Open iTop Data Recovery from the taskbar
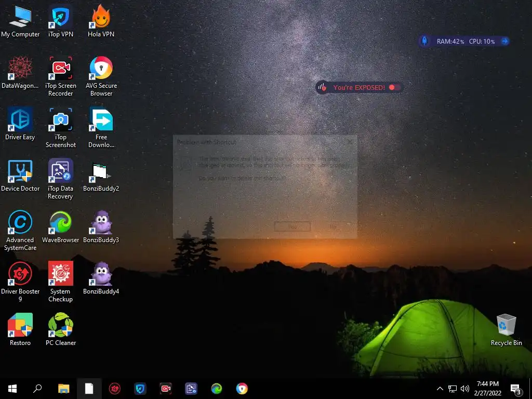The width and height of the screenshot is (532, 399). [191, 389]
